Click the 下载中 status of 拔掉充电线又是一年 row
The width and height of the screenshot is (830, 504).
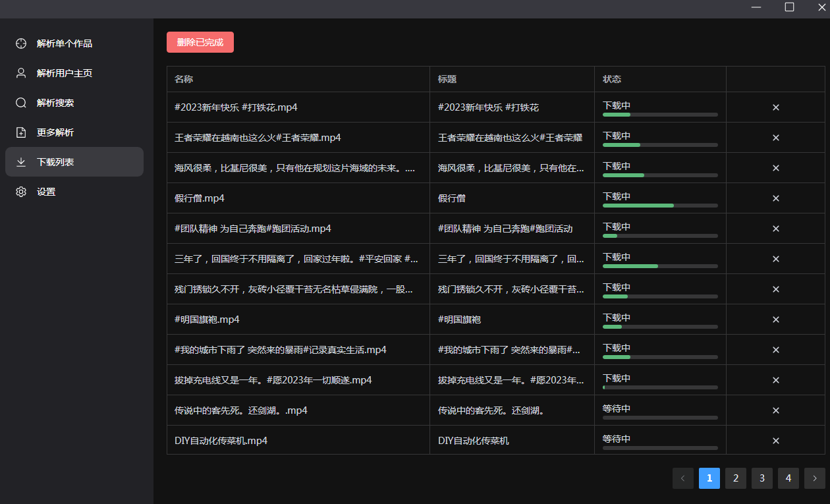[617, 378]
